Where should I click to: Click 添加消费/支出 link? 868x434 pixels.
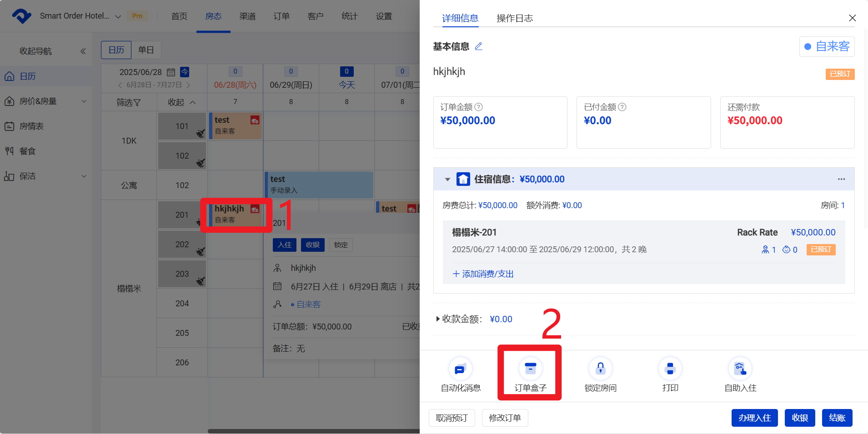(483, 274)
